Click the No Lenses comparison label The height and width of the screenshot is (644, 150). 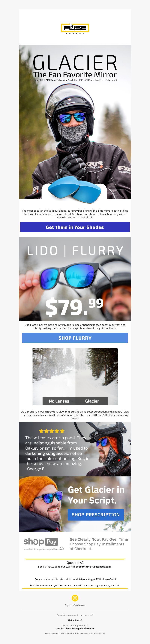coord(59,401)
